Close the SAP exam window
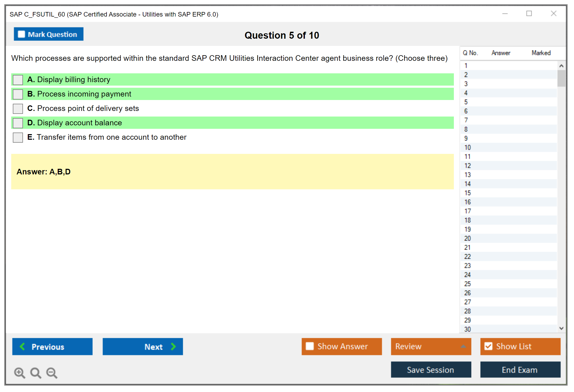 pos(553,14)
